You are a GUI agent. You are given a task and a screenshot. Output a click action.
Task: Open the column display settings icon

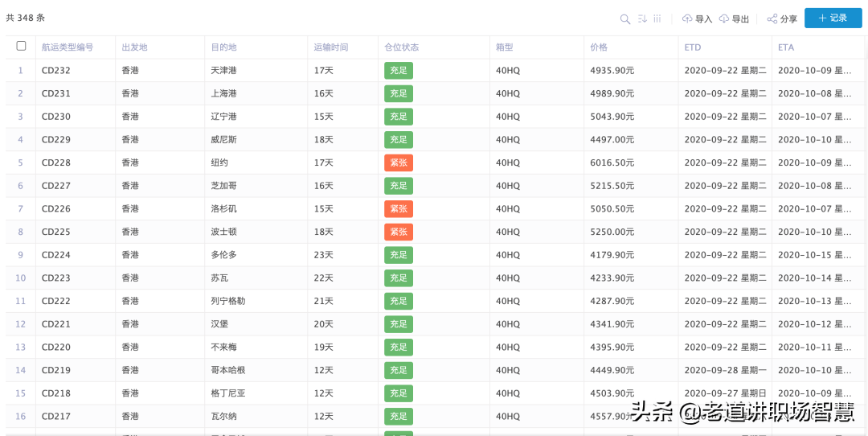(x=657, y=19)
